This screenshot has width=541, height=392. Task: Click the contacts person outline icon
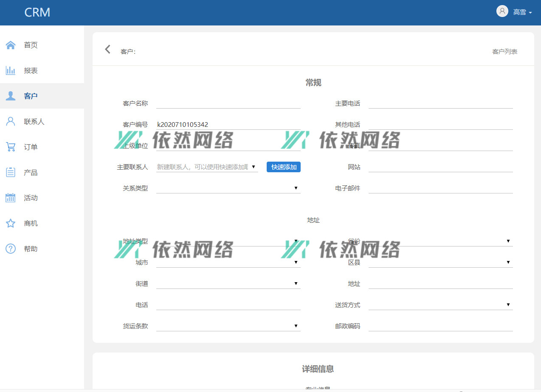11,121
